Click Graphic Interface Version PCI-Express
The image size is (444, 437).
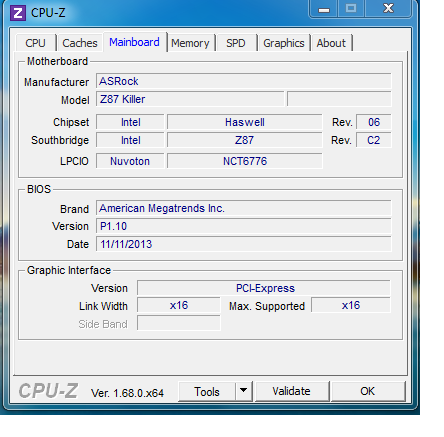tap(264, 288)
